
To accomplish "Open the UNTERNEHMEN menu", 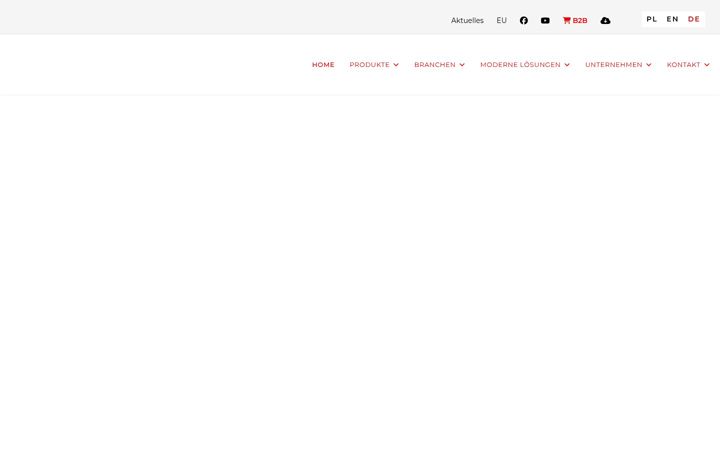I will [x=613, y=65].
